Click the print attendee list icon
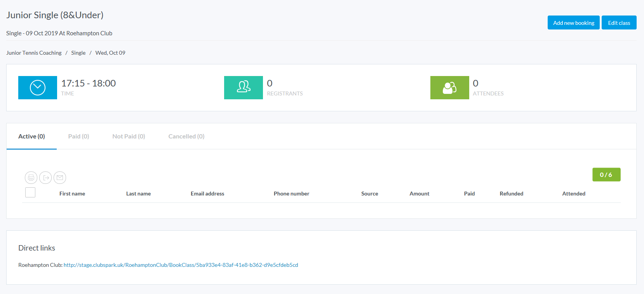Screen dimensions: 644x294 click(x=31, y=178)
